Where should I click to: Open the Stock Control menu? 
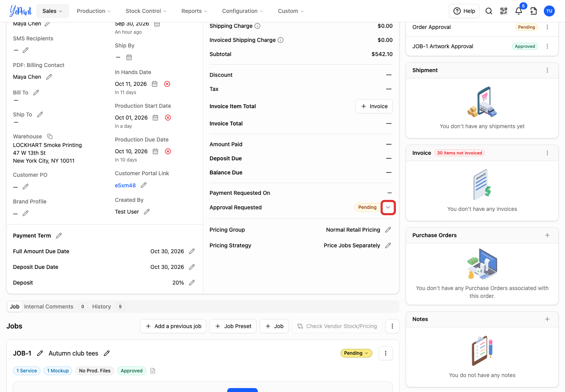(x=146, y=11)
